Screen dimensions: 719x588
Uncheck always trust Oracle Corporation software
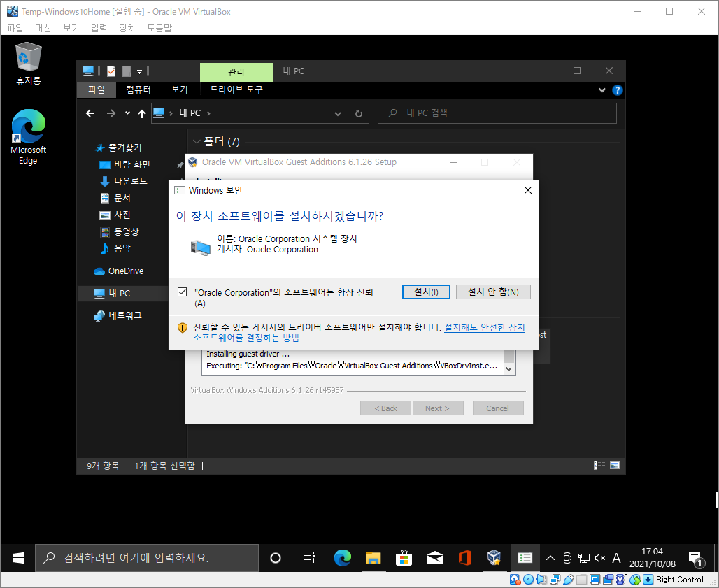tap(183, 292)
